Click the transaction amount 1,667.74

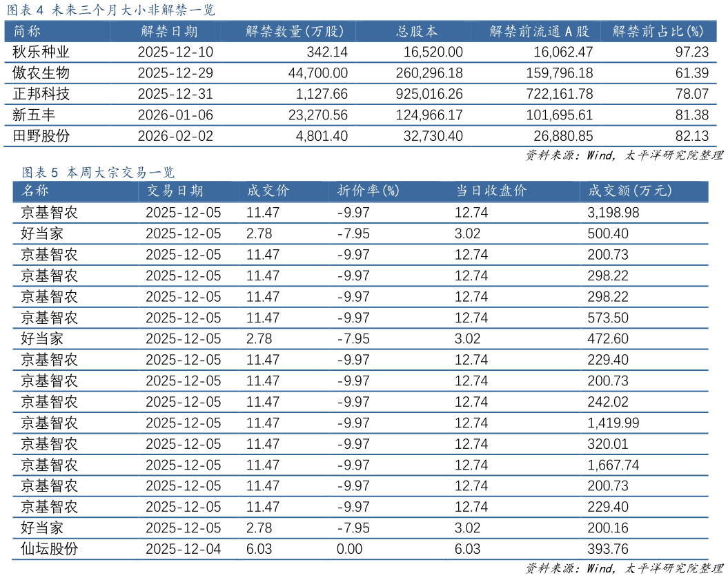[x=613, y=465]
